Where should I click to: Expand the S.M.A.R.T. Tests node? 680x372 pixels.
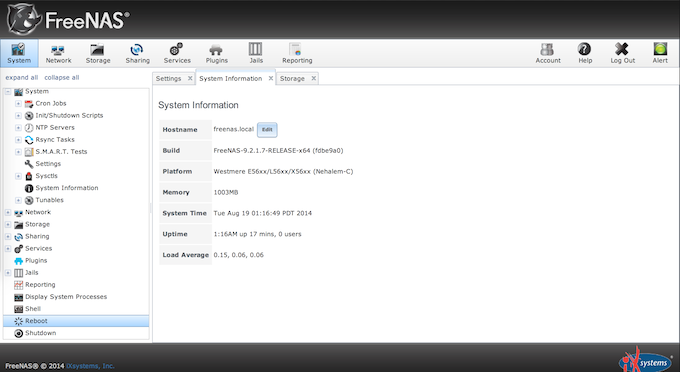(18, 152)
